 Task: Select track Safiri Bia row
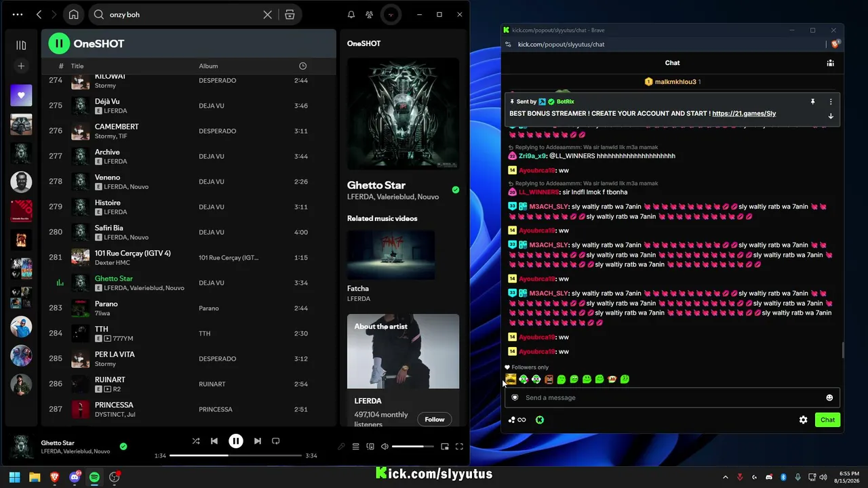point(189,232)
